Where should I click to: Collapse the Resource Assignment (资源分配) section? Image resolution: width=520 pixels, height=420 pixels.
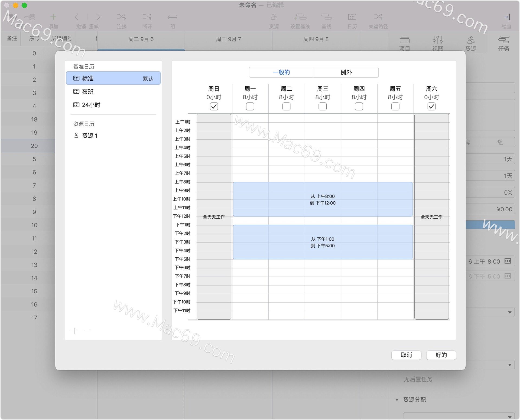click(397, 400)
